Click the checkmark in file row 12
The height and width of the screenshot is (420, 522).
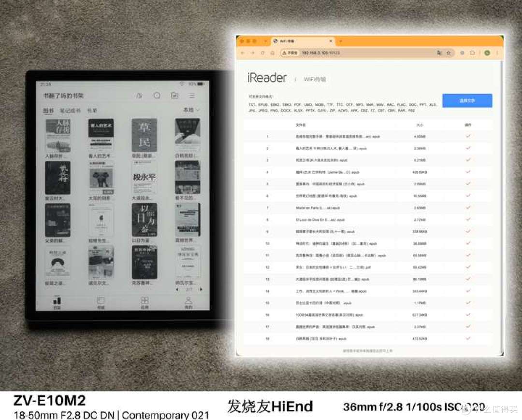click(x=468, y=267)
